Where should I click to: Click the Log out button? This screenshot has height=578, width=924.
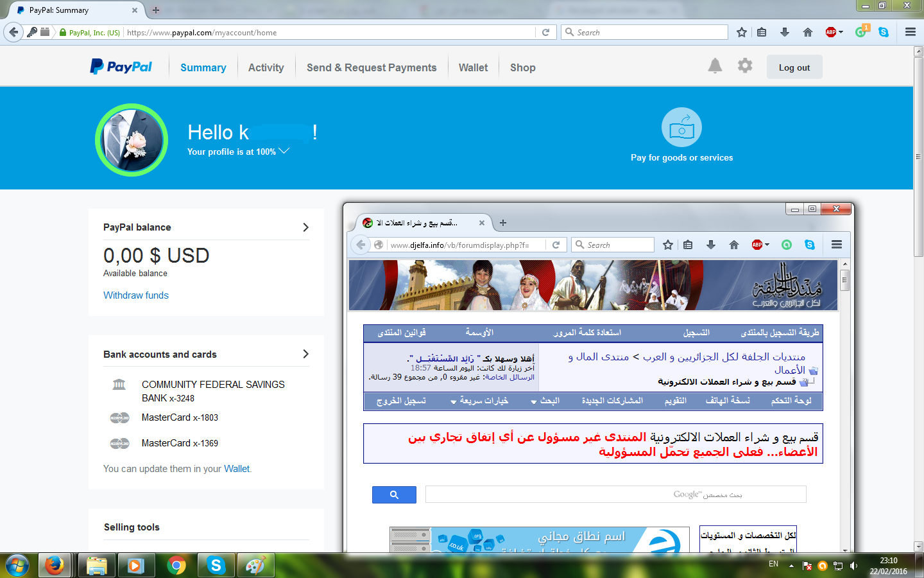pyautogui.click(x=794, y=67)
